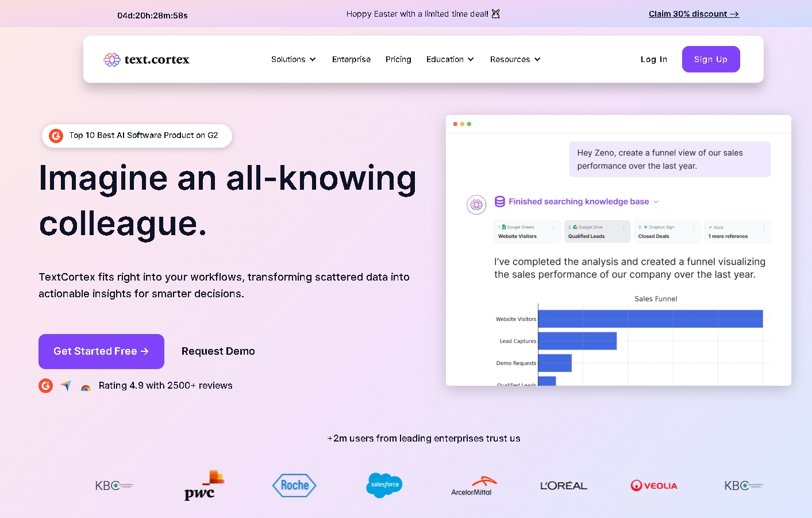Click the text.cortex logo icon
812x518 pixels.
(x=111, y=60)
